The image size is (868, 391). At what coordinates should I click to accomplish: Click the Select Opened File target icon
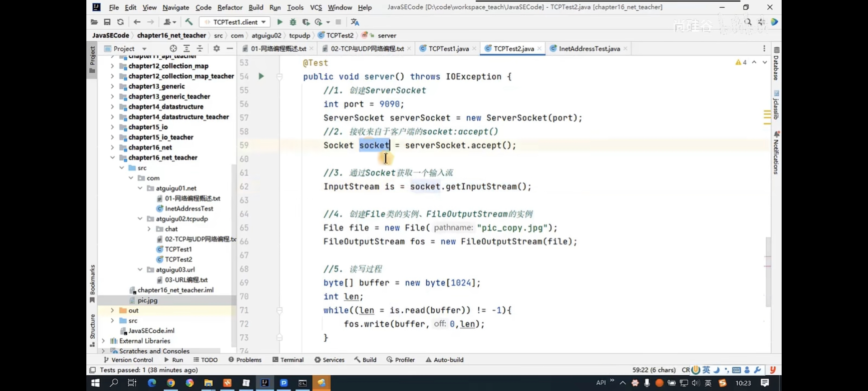coord(173,49)
